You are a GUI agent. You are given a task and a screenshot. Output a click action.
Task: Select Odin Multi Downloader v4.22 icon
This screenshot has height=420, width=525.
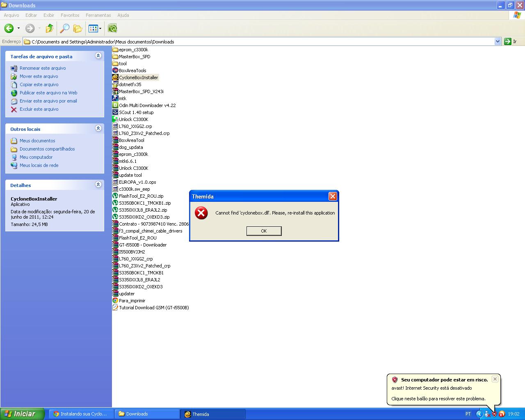tap(115, 105)
